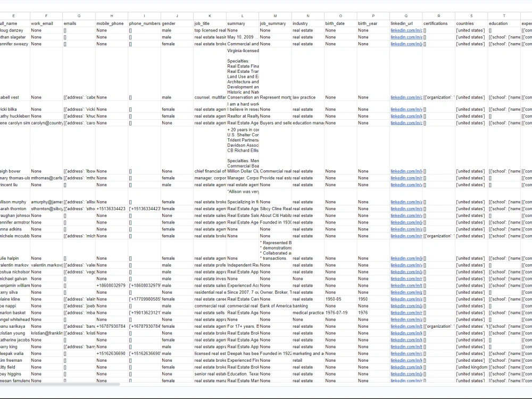Screen dimensions: 532x399
Task: Select birth date cell '1976-07-19'
Action: (340, 313)
